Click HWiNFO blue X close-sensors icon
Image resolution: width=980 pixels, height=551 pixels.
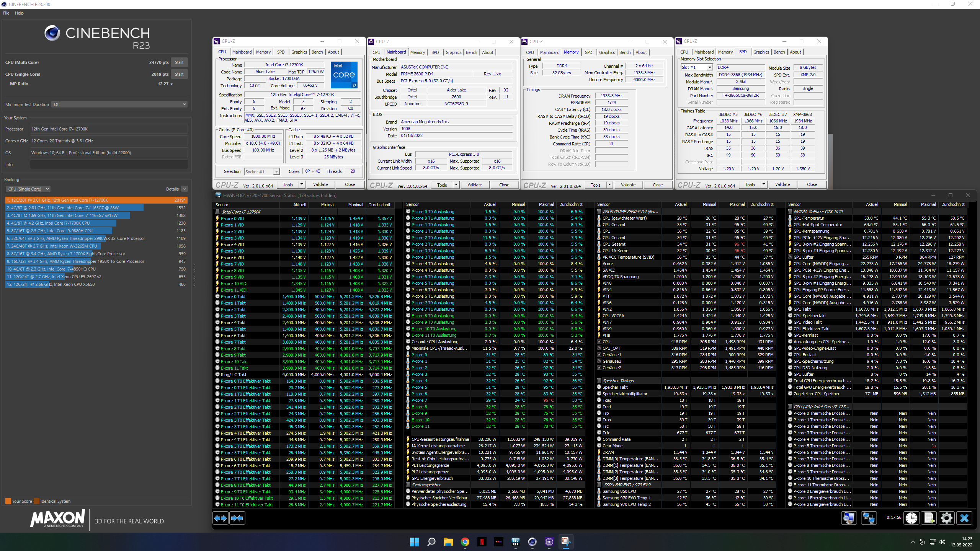(x=964, y=518)
